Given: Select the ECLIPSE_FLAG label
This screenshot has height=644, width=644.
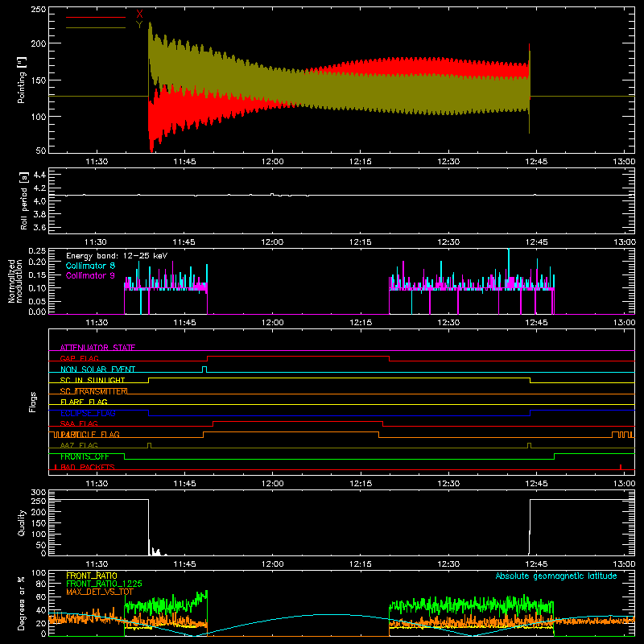Looking at the screenshot, I should tap(88, 413).
